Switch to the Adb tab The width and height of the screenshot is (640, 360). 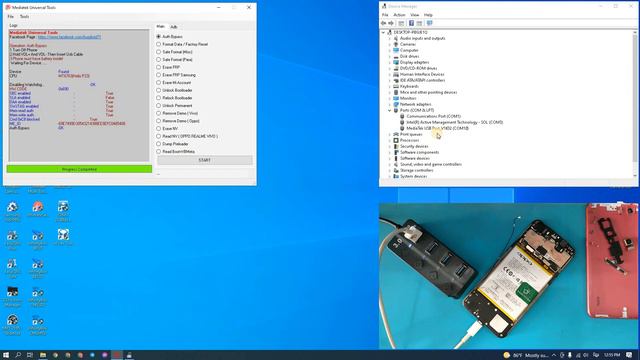174,27
